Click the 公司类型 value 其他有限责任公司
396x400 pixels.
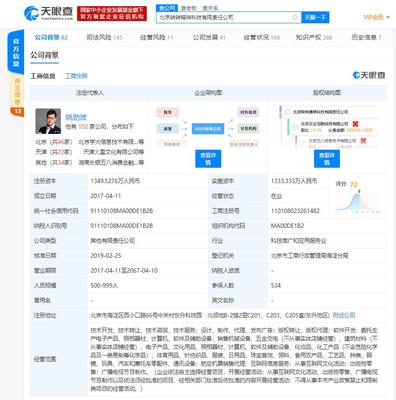point(113,241)
